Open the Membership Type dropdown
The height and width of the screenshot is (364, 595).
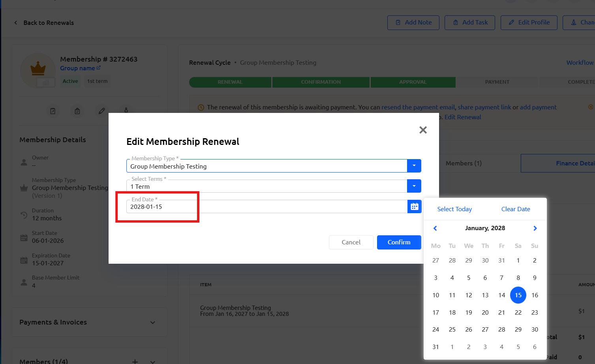(414, 166)
